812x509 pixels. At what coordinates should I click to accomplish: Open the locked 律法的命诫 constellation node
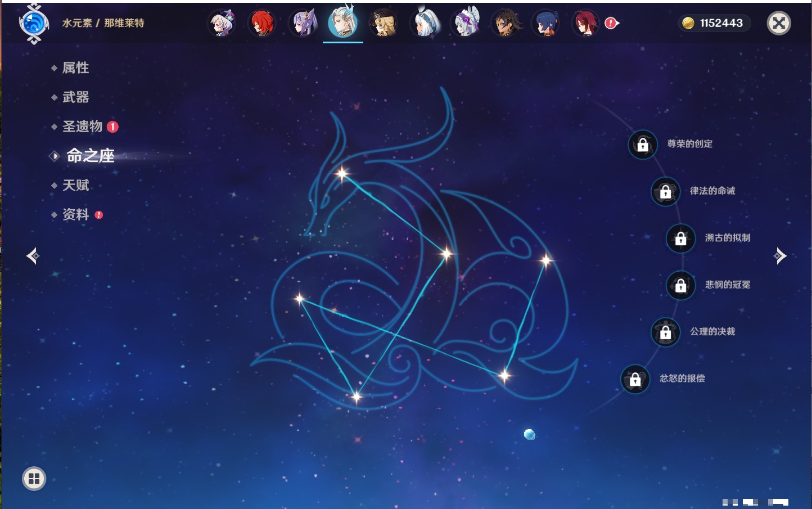pyautogui.click(x=665, y=192)
